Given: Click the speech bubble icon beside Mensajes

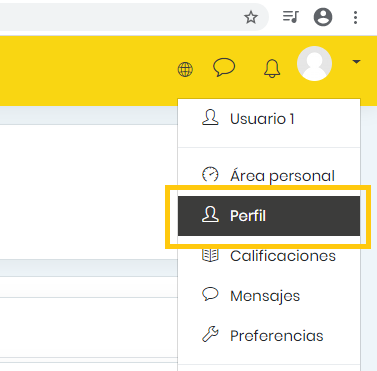Looking at the screenshot, I should (210, 294).
